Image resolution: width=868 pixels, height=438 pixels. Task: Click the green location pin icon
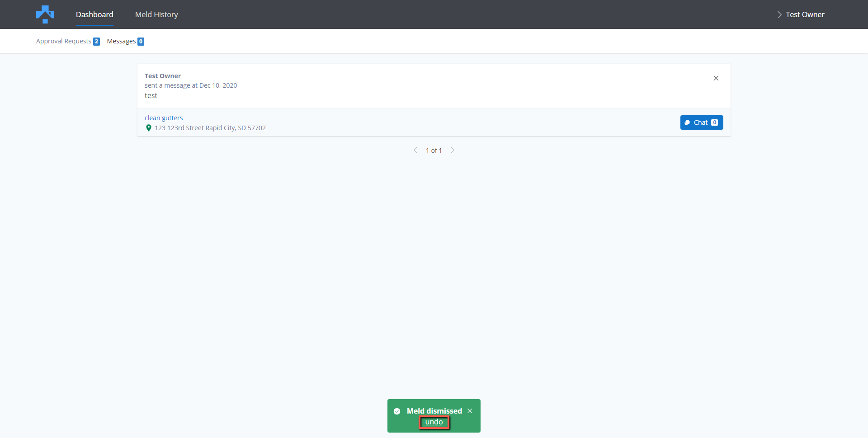(x=149, y=128)
